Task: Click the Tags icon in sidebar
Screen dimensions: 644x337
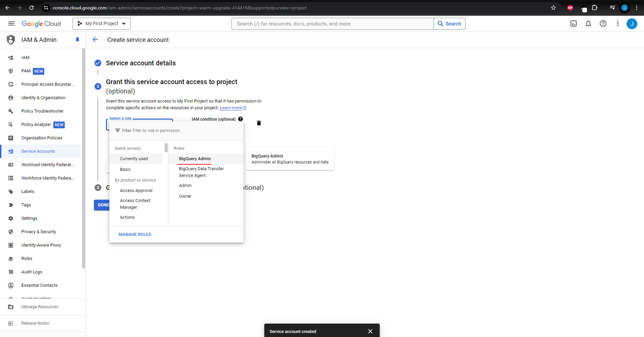Action: 11,205
